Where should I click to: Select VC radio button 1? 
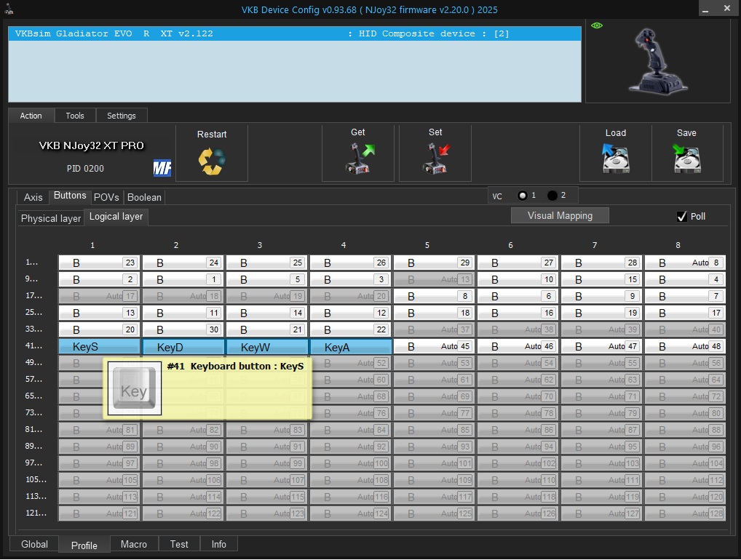[x=522, y=196]
